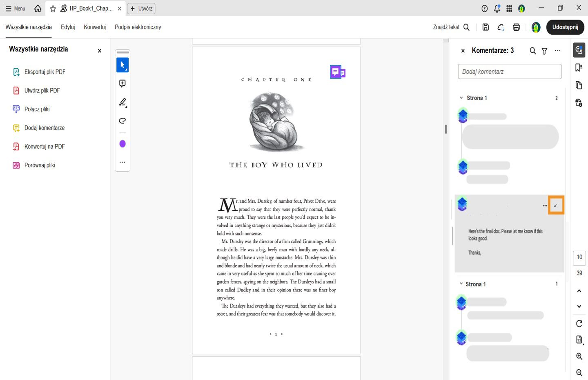The image size is (588, 380).
Task: Open more options in floating toolbar
Action: click(122, 162)
